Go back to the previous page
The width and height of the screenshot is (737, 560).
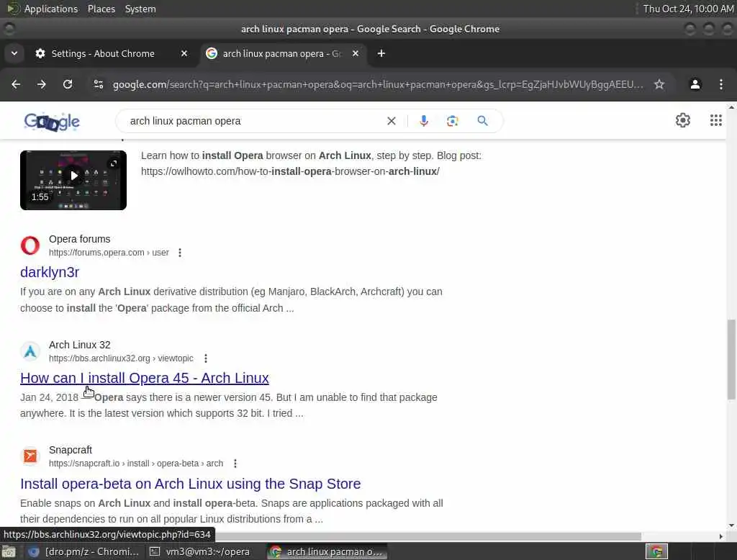click(16, 84)
